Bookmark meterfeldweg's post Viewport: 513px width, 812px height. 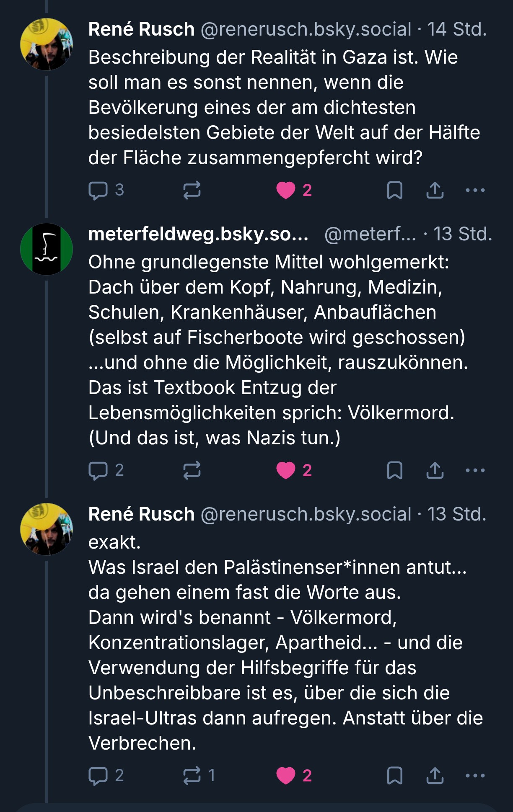pos(394,471)
